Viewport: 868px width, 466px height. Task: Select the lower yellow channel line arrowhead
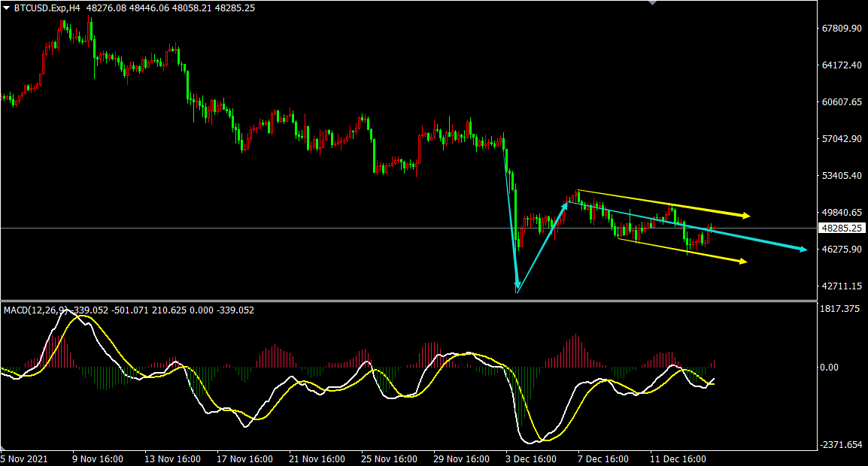point(743,262)
